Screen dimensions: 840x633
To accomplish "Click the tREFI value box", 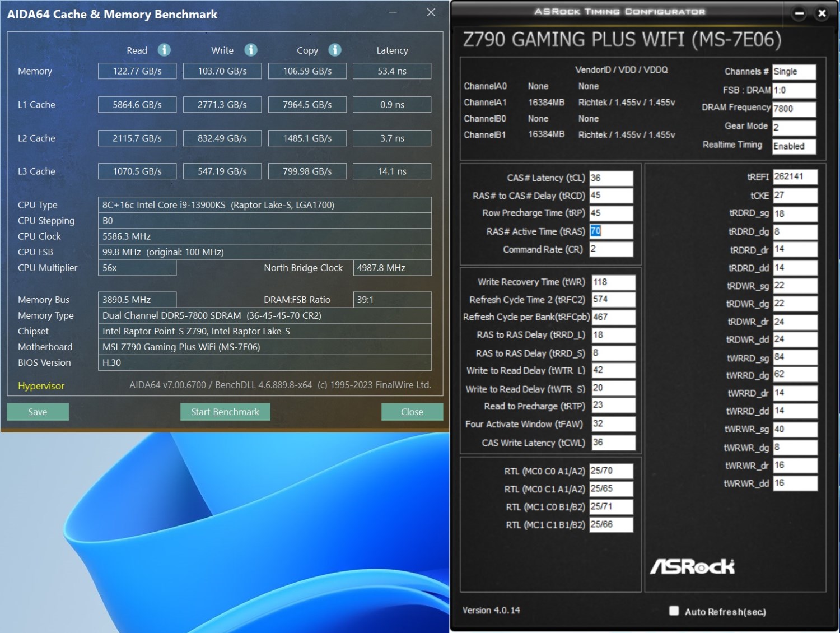I will (x=795, y=176).
